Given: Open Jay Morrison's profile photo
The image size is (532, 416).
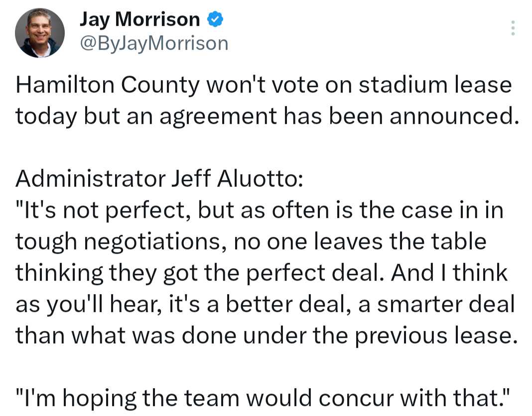Looking at the screenshot, I should (x=40, y=32).
